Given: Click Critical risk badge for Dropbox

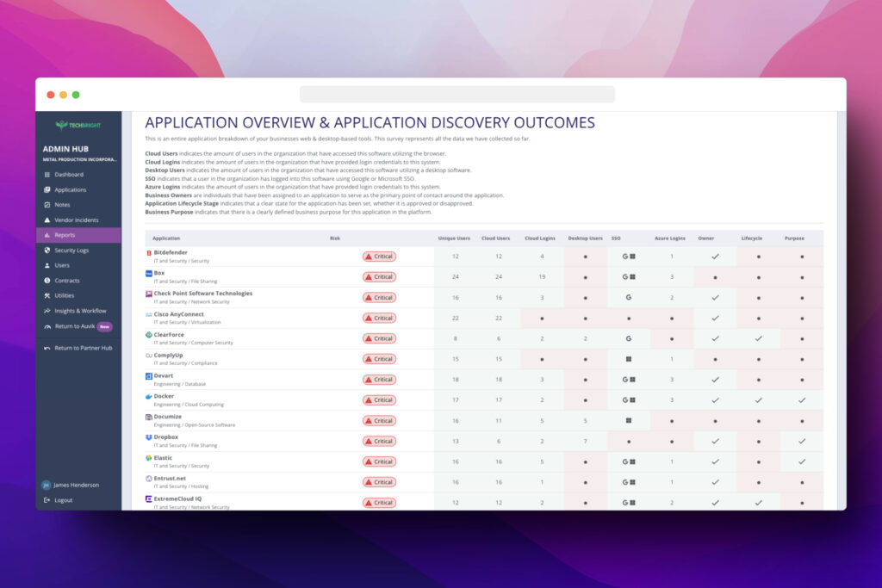Looking at the screenshot, I should coord(379,442).
